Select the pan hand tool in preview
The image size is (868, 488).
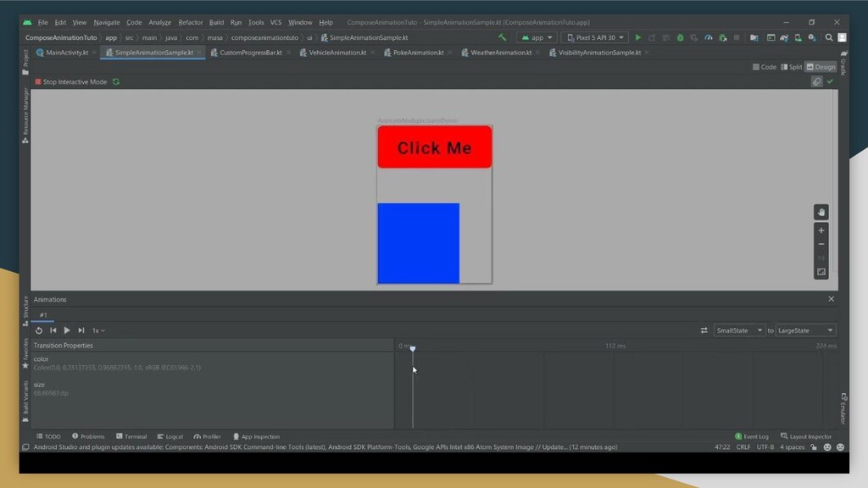[821, 213]
